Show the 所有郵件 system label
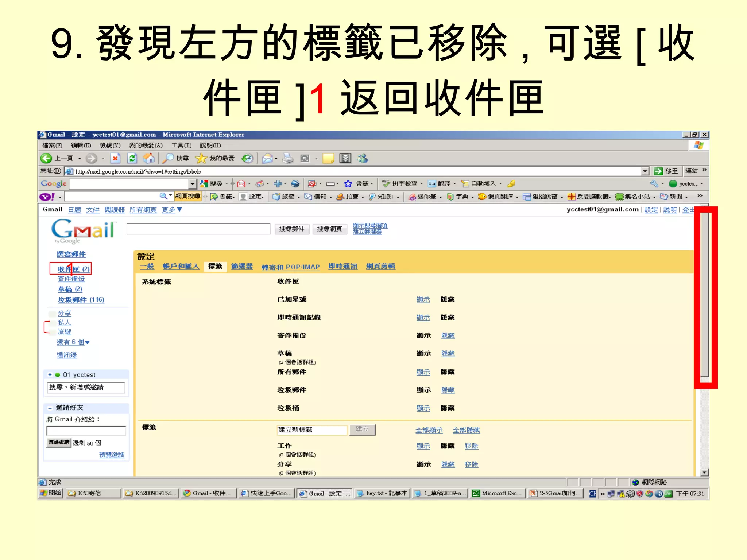This screenshot has width=747, height=560. click(x=423, y=372)
